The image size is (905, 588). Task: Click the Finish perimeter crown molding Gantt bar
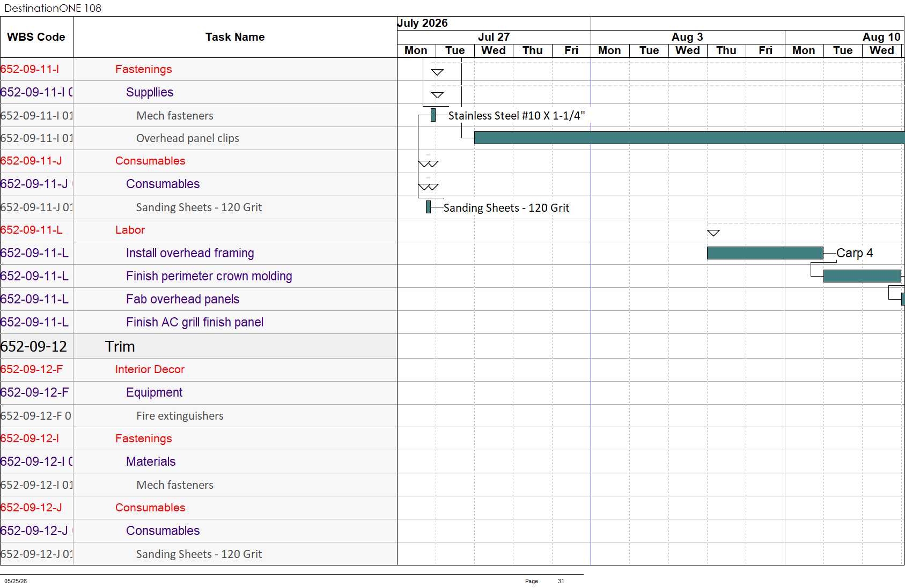pos(862,276)
